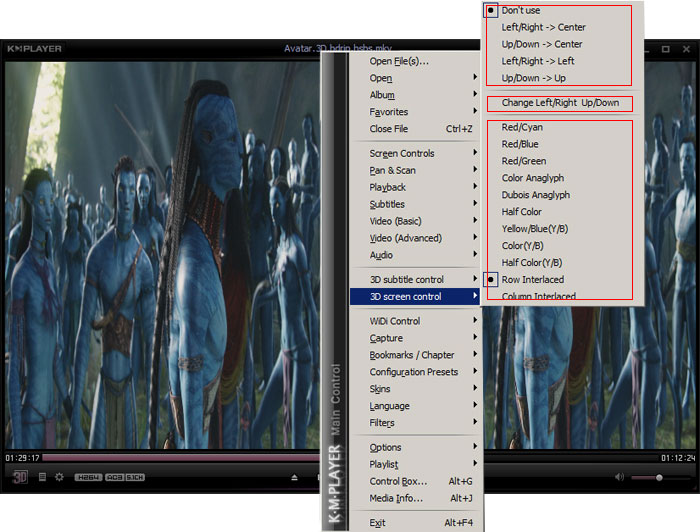Click the remaining time 01:12:24

[678, 458]
